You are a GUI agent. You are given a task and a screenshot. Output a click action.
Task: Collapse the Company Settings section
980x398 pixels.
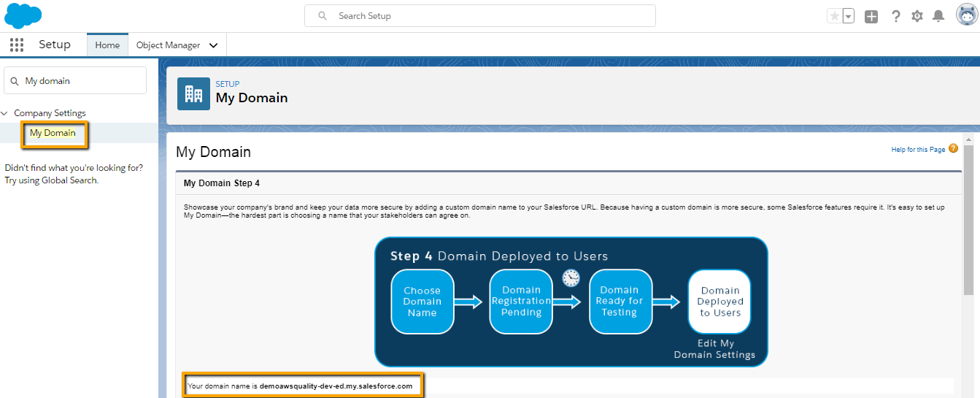click(x=5, y=113)
